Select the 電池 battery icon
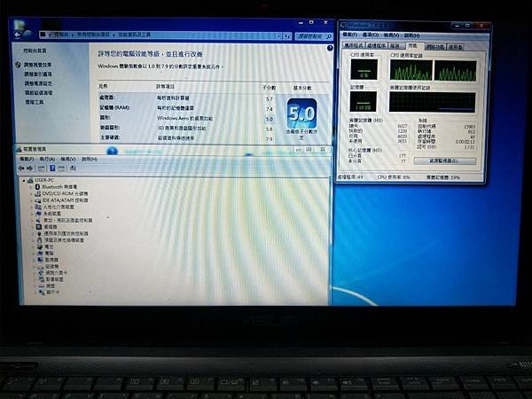 tap(40, 246)
